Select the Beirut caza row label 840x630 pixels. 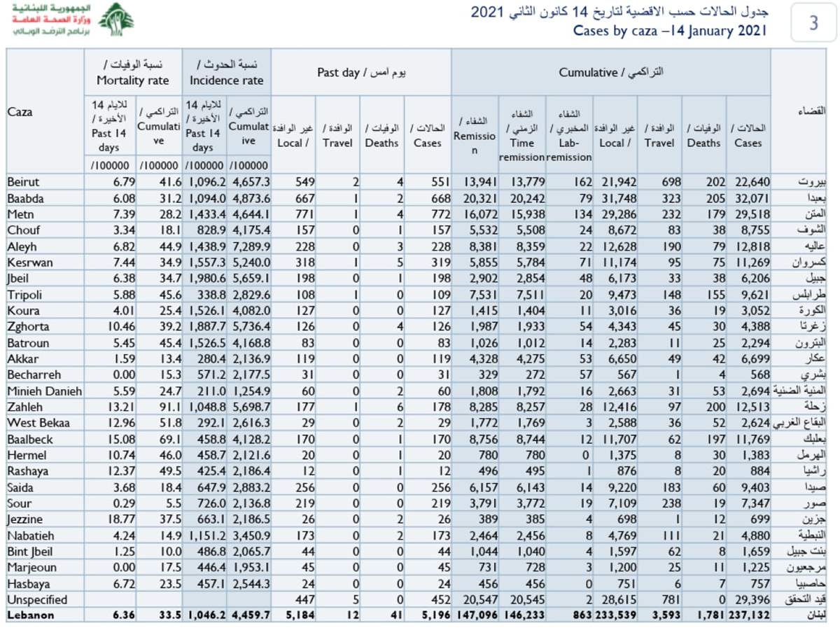coord(22,182)
